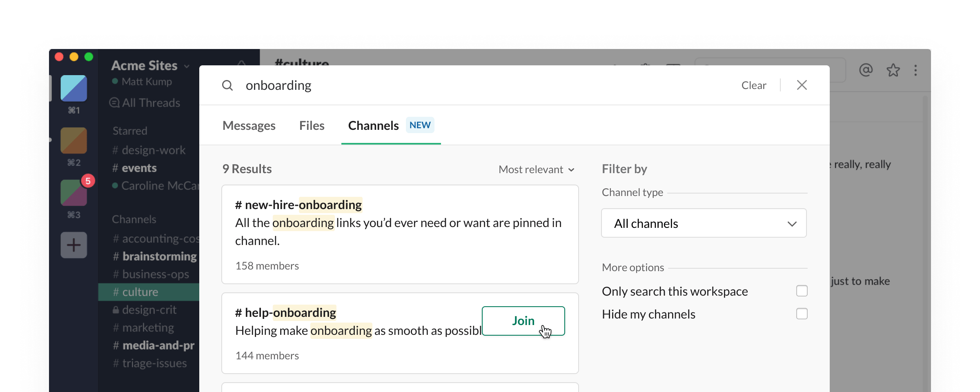Open the Most relevant sort dropdown
Viewport: 980px width, 392px height.
pyautogui.click(x=536, y=169)
